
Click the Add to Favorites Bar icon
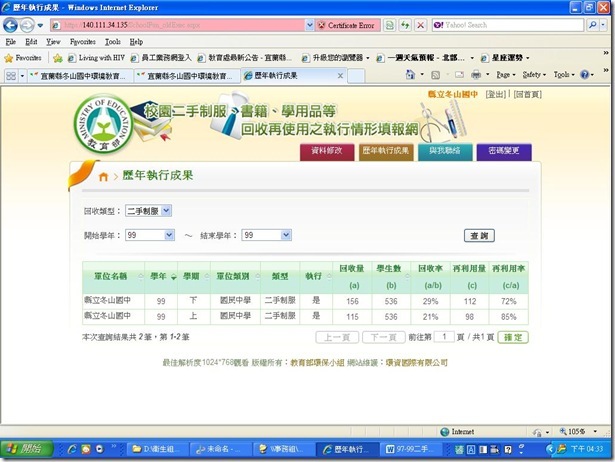coord(58,58)
